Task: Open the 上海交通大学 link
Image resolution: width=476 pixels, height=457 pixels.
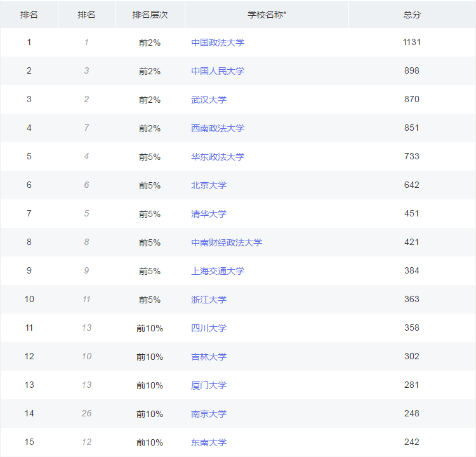Action: tap(218, 271)
